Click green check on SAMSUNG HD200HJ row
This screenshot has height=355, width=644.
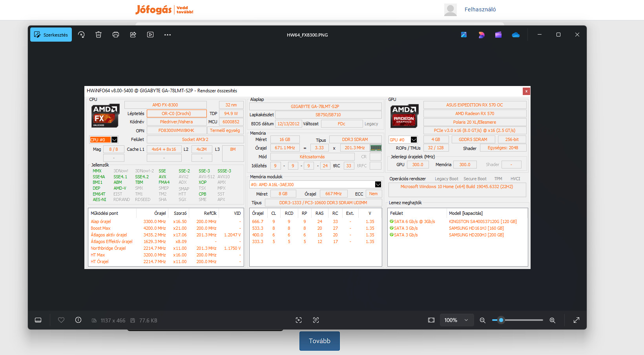tap(391, 235)
